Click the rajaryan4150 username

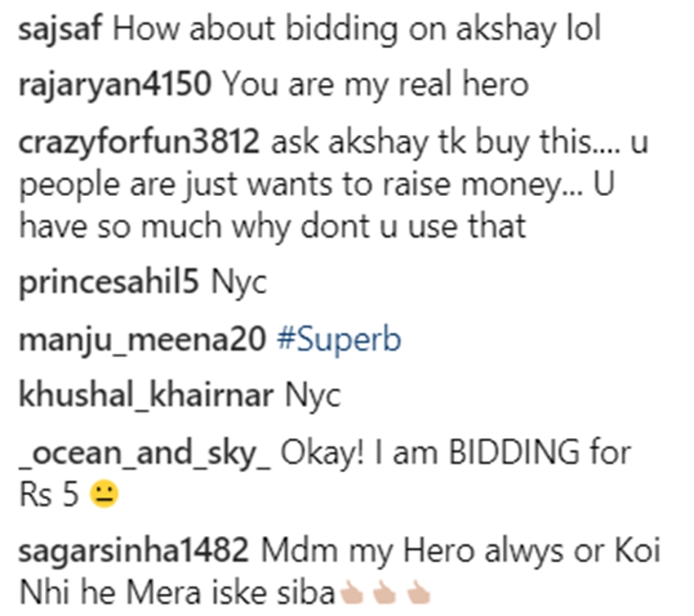click(x=114, y=85)
